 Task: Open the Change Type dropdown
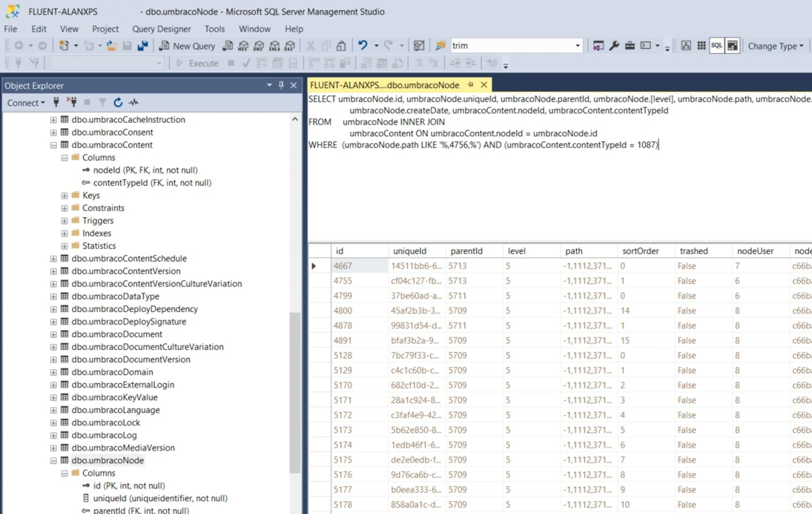coord(775,46)
